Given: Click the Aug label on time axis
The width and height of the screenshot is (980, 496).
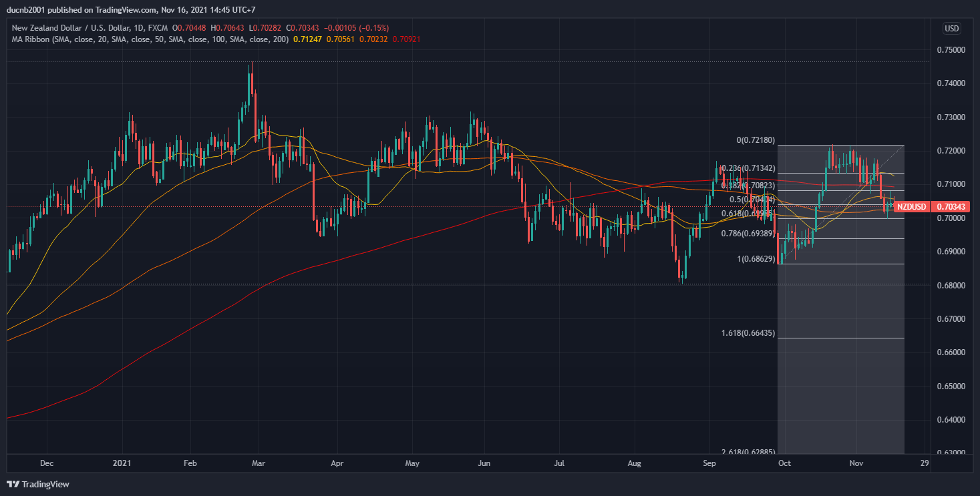Looking at the screenshot, I should pyautogui.click(x=635, y=463).
